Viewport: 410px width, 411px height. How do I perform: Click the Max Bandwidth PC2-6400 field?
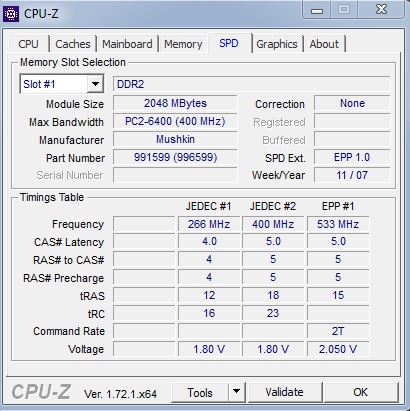(175, 121)
